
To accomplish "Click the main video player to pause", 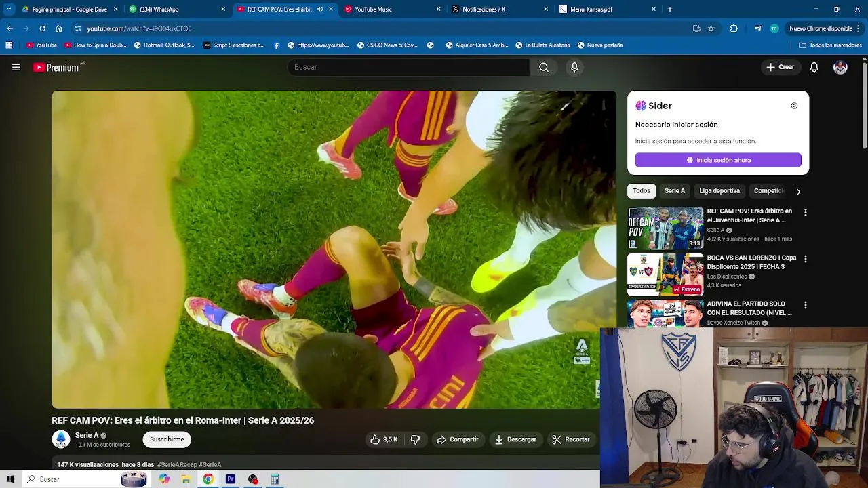I will point(334,249).
